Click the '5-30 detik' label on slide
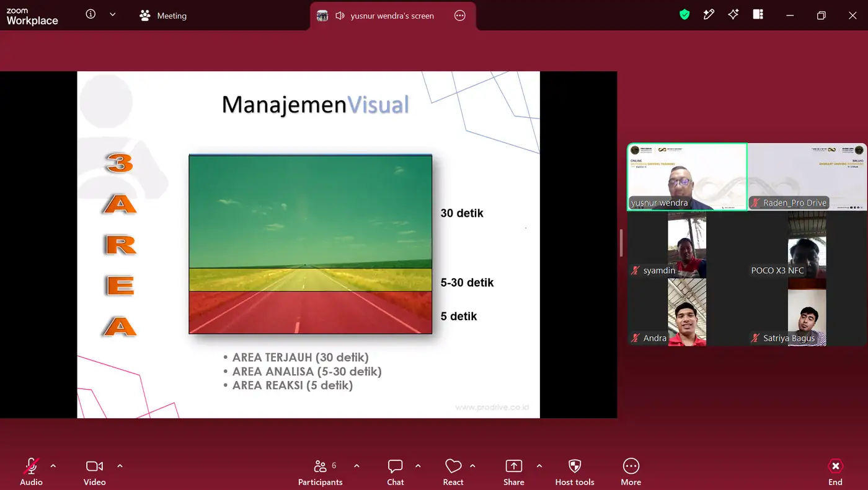This screenshot has height=490, width=868. click(467, 282)
